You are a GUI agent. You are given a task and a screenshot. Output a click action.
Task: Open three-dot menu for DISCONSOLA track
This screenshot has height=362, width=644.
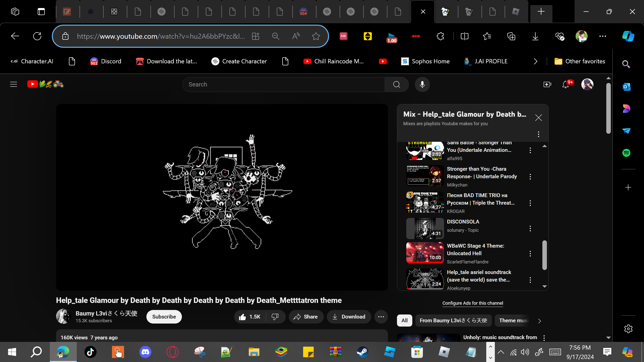pos(530,229)
